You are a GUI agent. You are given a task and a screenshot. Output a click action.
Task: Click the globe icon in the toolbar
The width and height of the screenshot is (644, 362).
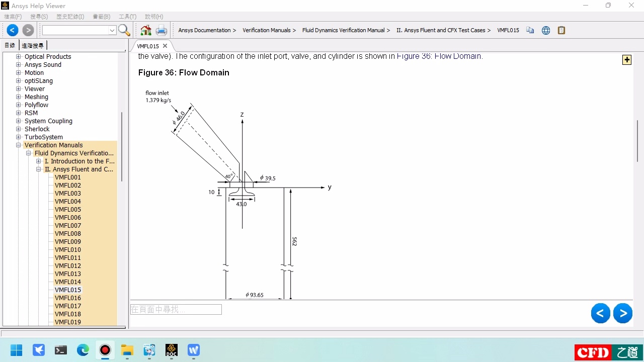click(x=546, y=30)
